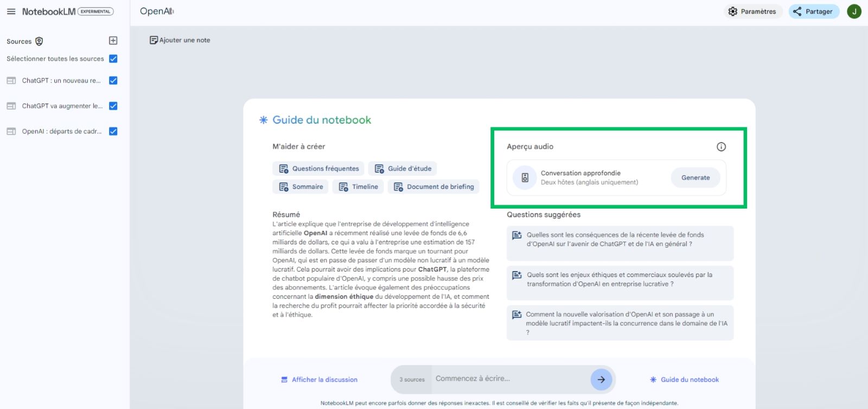Image resolution: width=868 pixels, height=409 pixels.
Task: Generate a Sommaire
Action: point(301,187)
